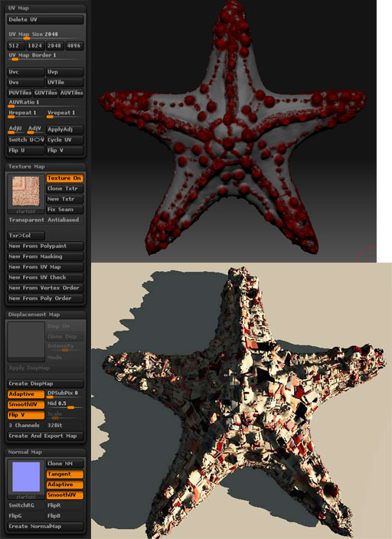Collapse the UV Map section header
The width and height of the screenshot is (392, 539).
45,8
